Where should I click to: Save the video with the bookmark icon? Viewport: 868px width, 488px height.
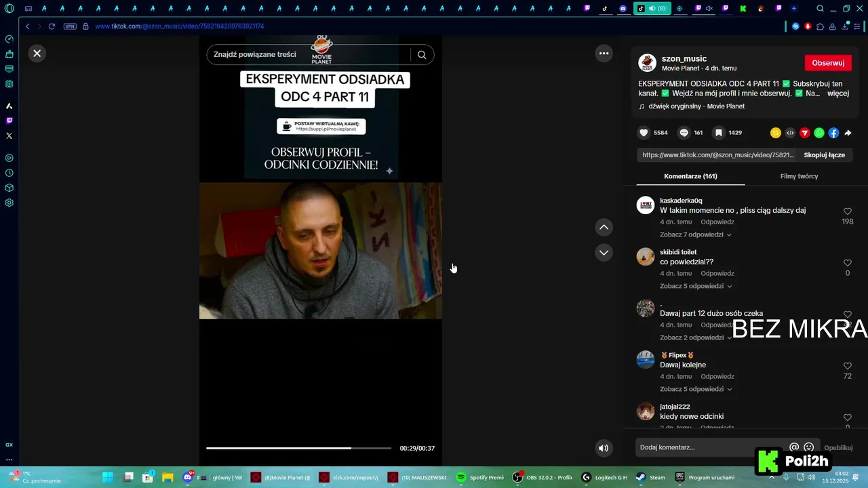[719, 133]
